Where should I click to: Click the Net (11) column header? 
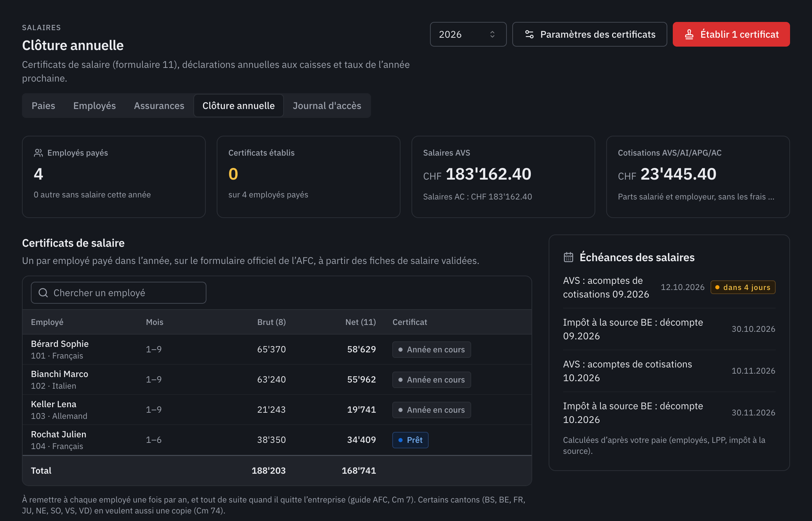click(360, 322)
